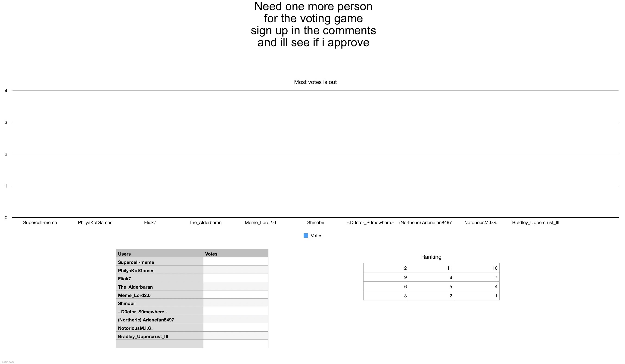This screenshot has width=625, height=364.
Task: Click the Most votes is out chart title
Action: (315, 82)
